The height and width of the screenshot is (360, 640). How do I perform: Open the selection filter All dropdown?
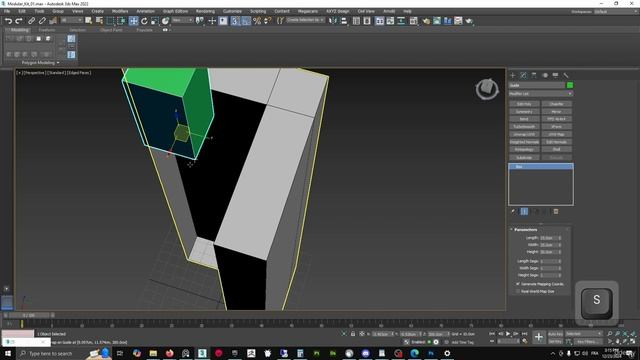point(72,20)
